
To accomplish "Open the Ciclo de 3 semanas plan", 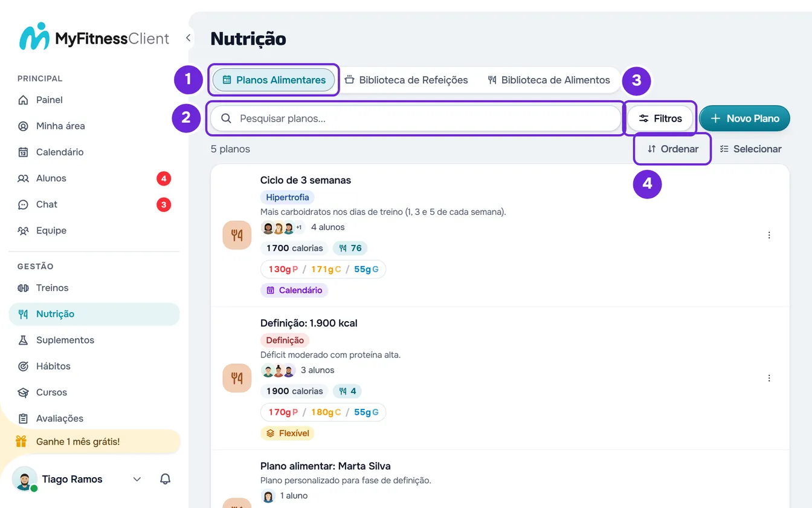I will [306, 180].
